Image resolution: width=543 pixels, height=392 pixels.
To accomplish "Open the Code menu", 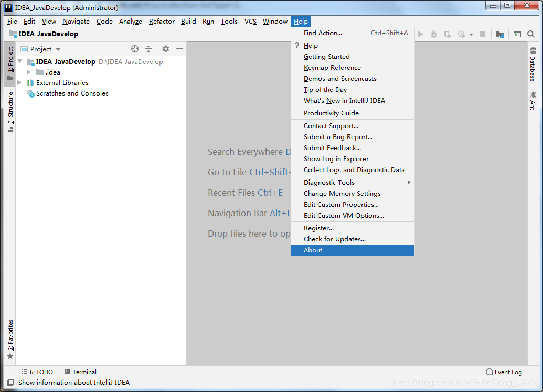I will pos(104,22).
